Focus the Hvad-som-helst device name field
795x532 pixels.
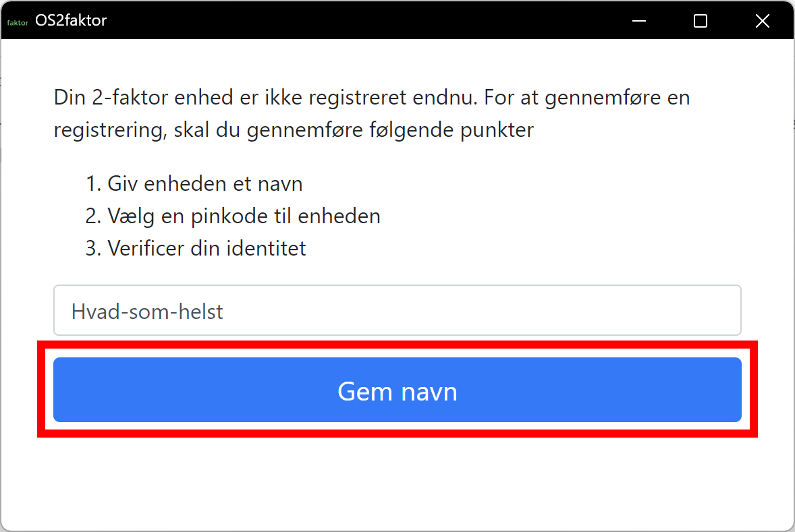point(397,311)
